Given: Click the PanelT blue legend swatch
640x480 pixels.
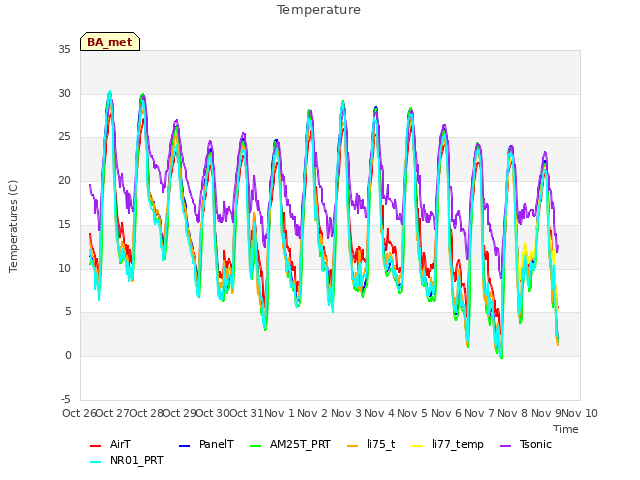Looking at the screenshot, I should pyautogui.click(x=184, y=446).
